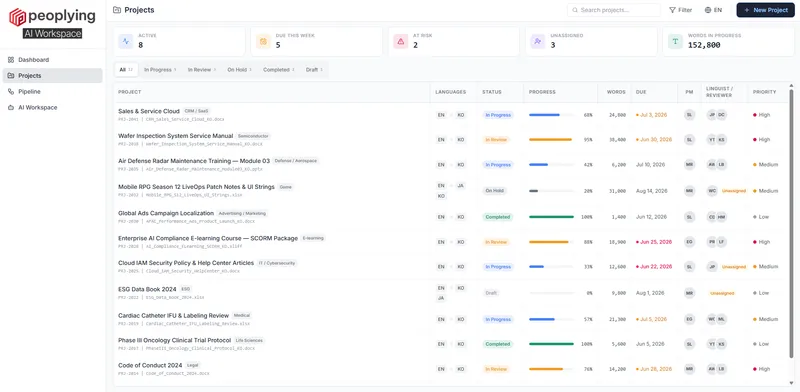Open Cardiac Catheter IFU & Labeling Review

[x=173, y=315]
